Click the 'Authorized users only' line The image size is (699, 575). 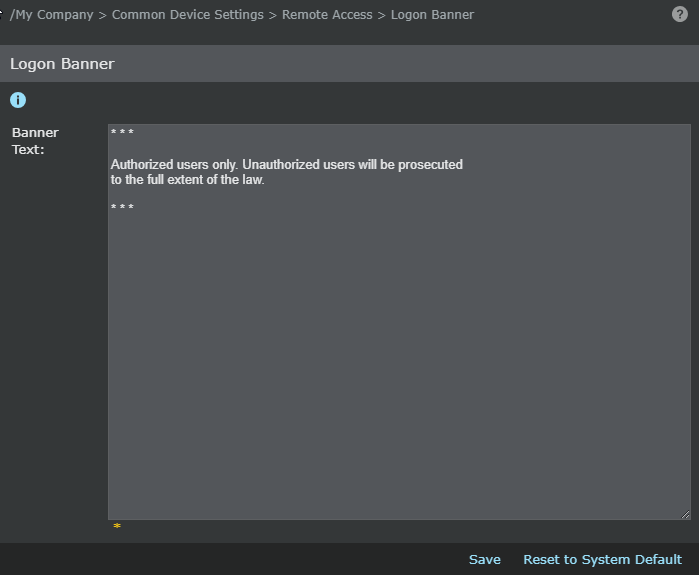tap(287, 164)
